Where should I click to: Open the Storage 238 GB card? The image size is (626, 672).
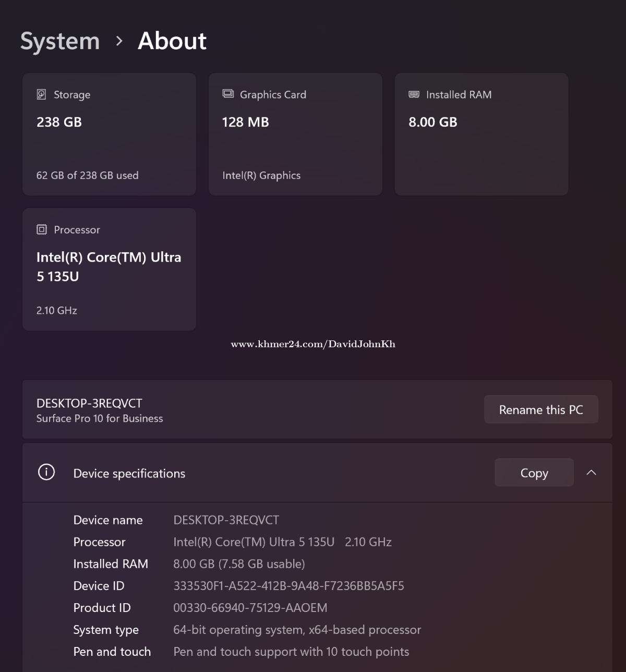point(109,135)
